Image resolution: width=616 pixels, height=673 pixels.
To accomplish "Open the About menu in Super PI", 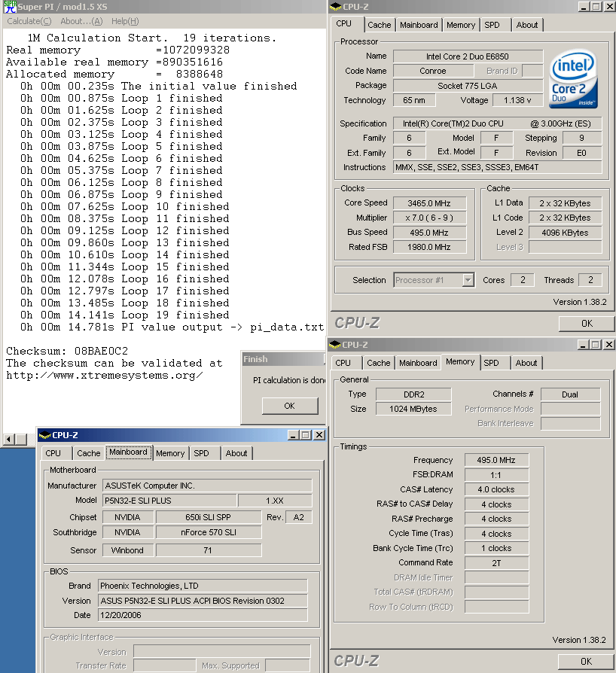I will tap(81, 21).
